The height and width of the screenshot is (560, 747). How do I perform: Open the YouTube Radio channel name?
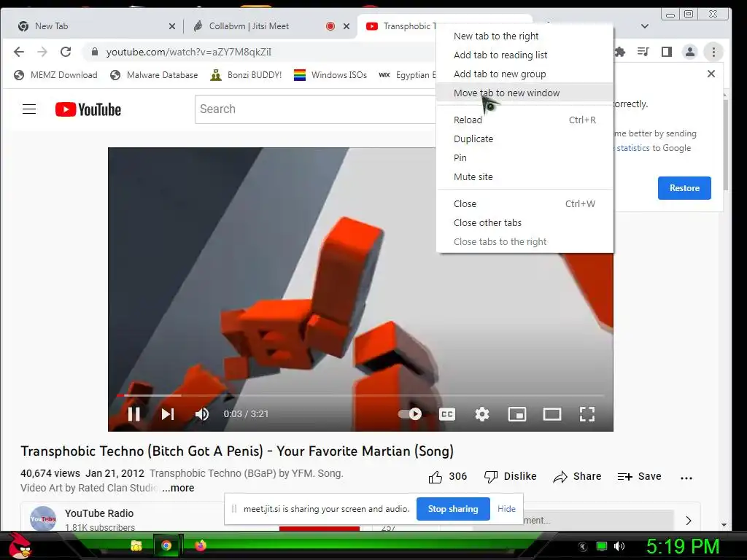[x=99, y=513]
